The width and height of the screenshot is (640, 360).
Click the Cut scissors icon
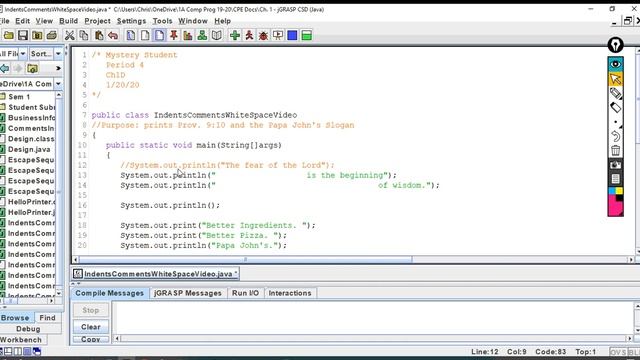(70, 36)
